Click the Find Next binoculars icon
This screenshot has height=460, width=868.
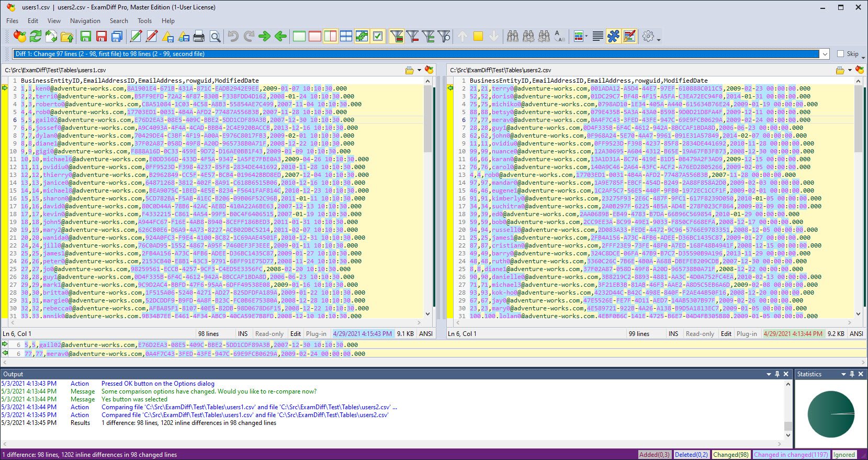528,36
